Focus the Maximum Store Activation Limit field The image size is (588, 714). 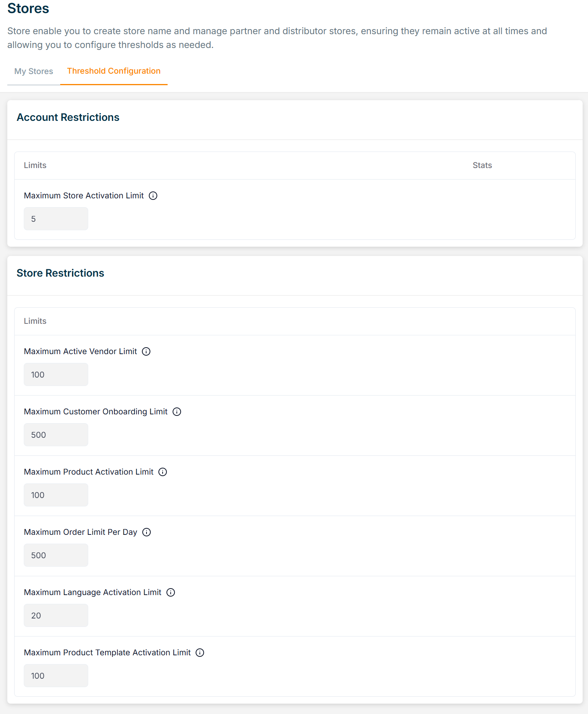(56, 219)
